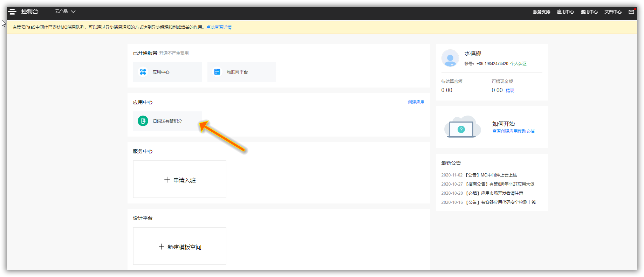Click the 物联网平台 blue service icon
The image size is (644, 277).
point(217,72)
